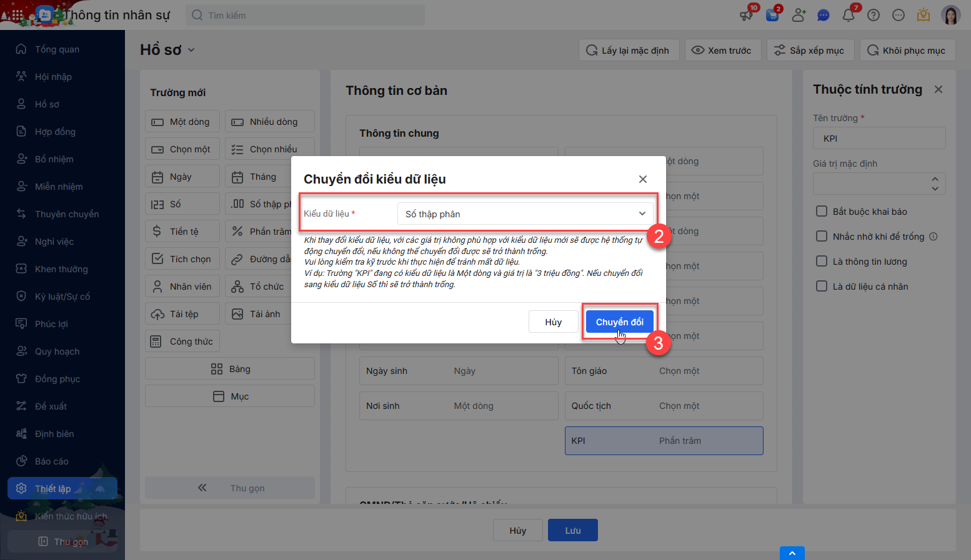The width and height of the screenshot is (971, 560).
Task: Open Thiết lập settings in sidebar
Action: click(62, 489)
